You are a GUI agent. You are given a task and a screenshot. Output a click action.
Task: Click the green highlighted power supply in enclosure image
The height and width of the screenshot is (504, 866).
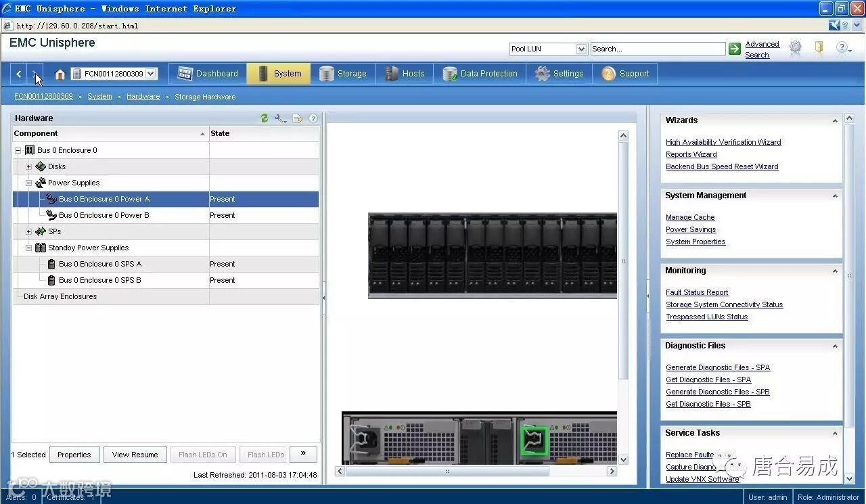[x=535, y=440]
